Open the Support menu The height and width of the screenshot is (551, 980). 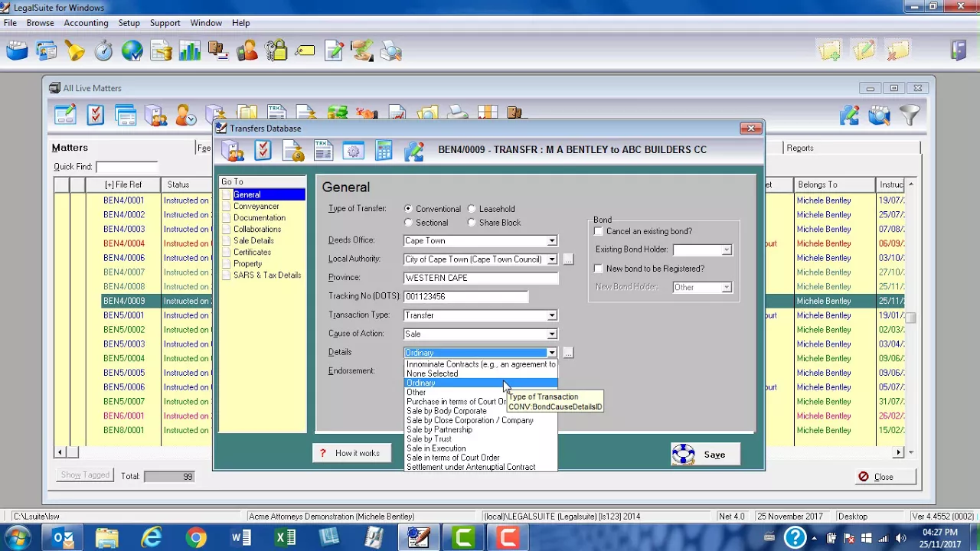[165, 23]
